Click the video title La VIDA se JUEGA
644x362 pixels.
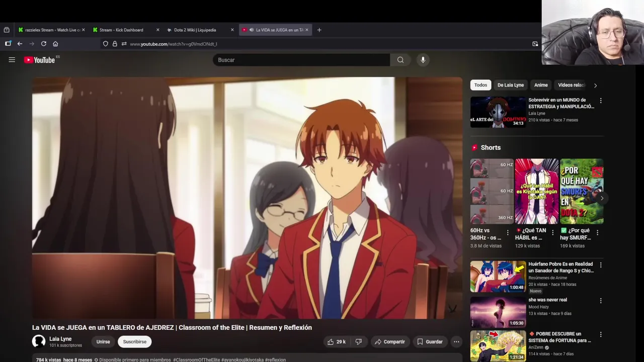point(172,327)
